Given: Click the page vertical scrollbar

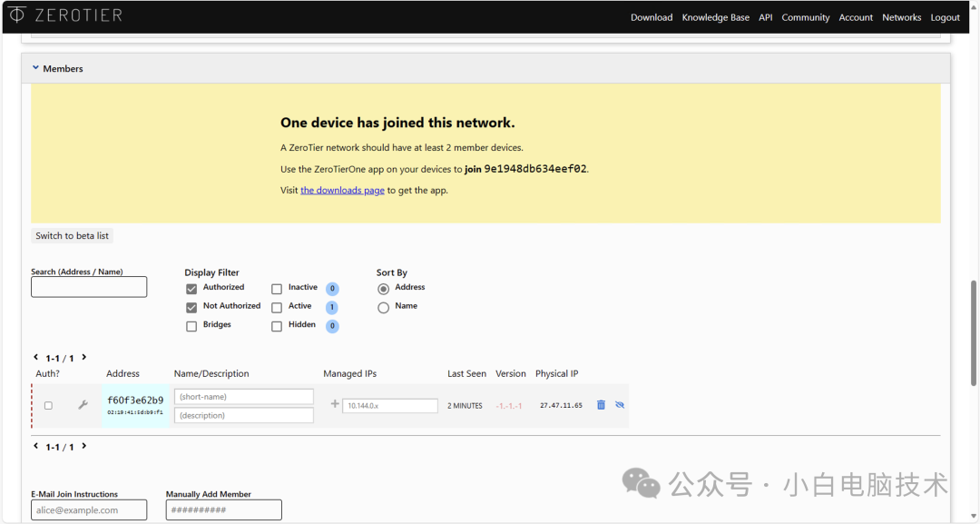Looking at the screenshot, I should (975, 333).
